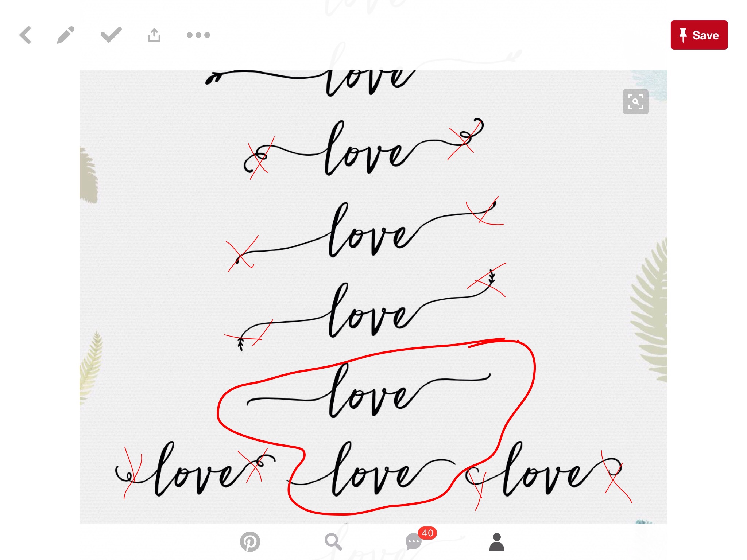Image resolution: width=747 pixels, height=560 pixels.
Task: Go to Pinterest home feed tab
Action: pyautogui.click(x=250, y=541)
